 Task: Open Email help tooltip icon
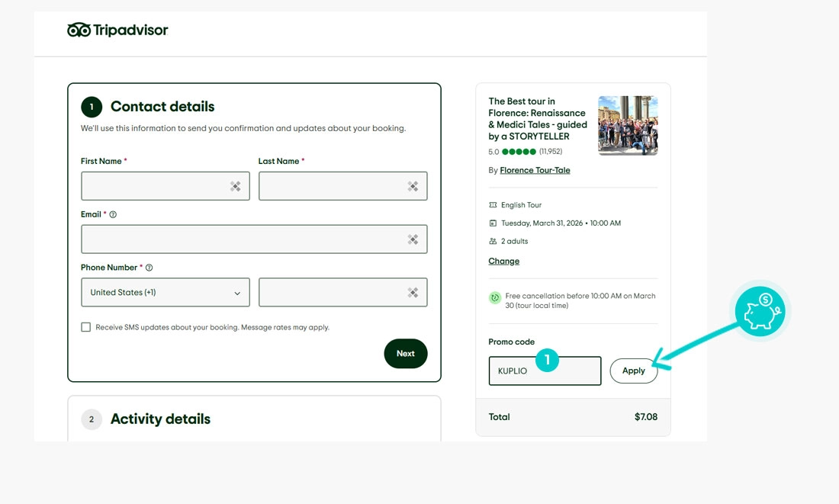pyautogui.click(x=113, y=214)
